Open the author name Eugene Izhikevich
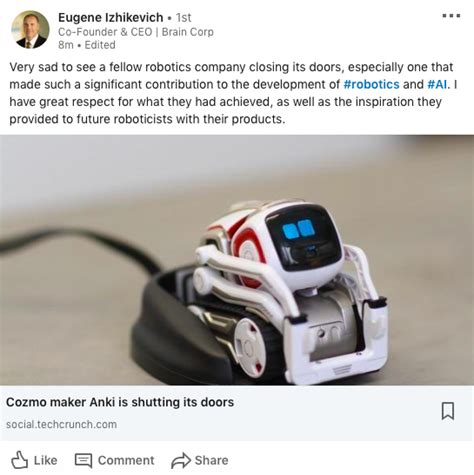This screenshot has width=474, height=475. coord(111,17)
